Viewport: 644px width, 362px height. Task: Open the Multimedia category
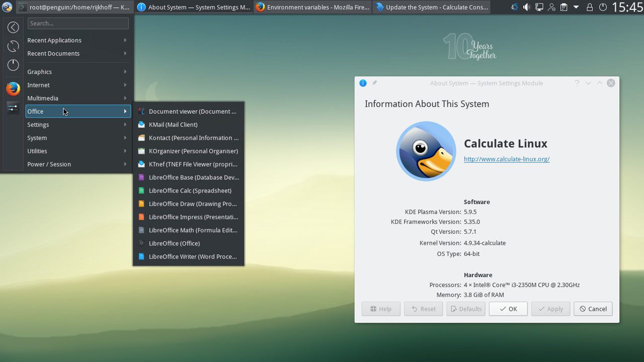(x=78, y=98)
